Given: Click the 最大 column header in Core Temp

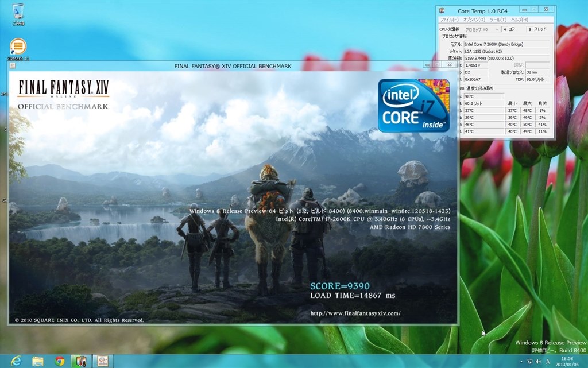Looking at the screenshot, I should [527, 103].
